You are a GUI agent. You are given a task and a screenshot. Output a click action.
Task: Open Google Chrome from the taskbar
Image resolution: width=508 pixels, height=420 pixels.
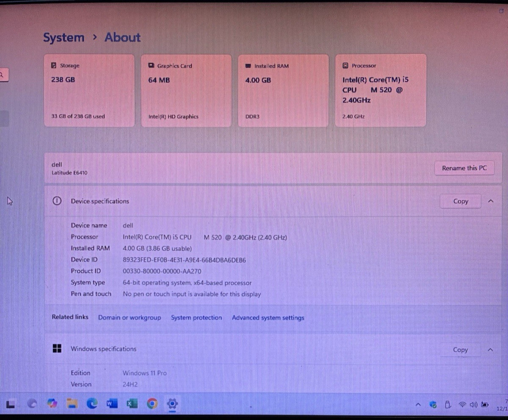click(152, 404)
